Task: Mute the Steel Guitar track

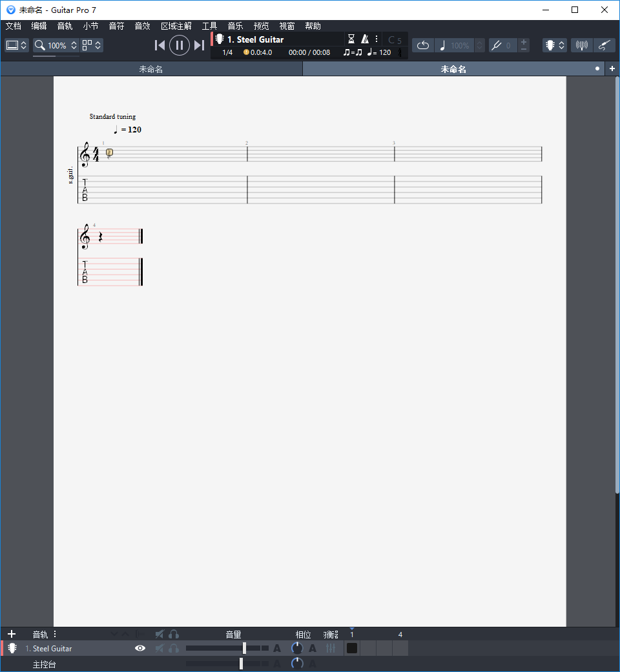Action: pyautogui.click(x=160, y=648)
